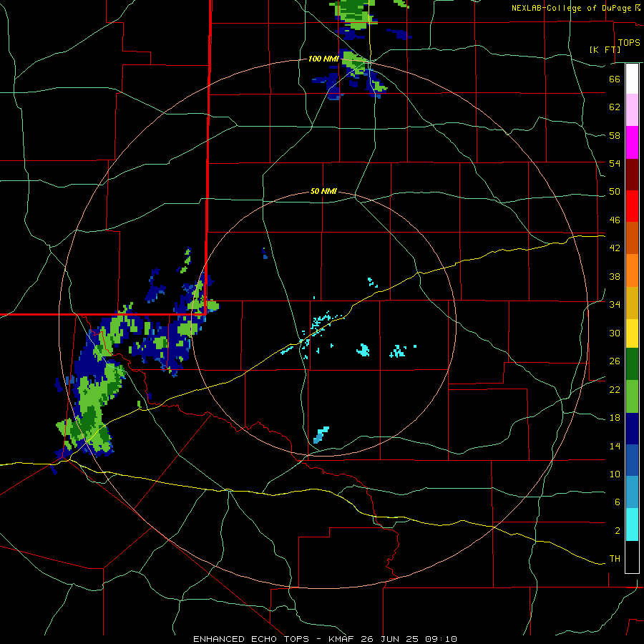This screenshot has height=644, width=644.
Task: Select the light green legend swatch
Action: (x=632, y=396)
